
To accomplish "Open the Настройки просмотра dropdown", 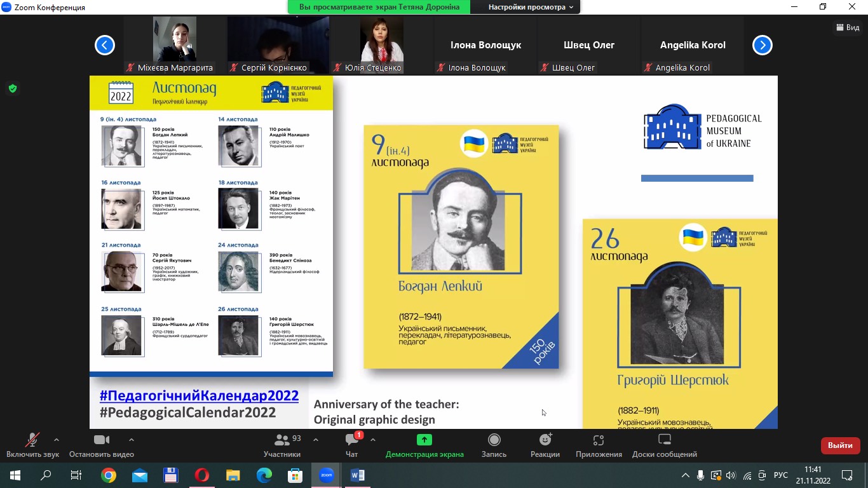I will click(x=530, y=7).
